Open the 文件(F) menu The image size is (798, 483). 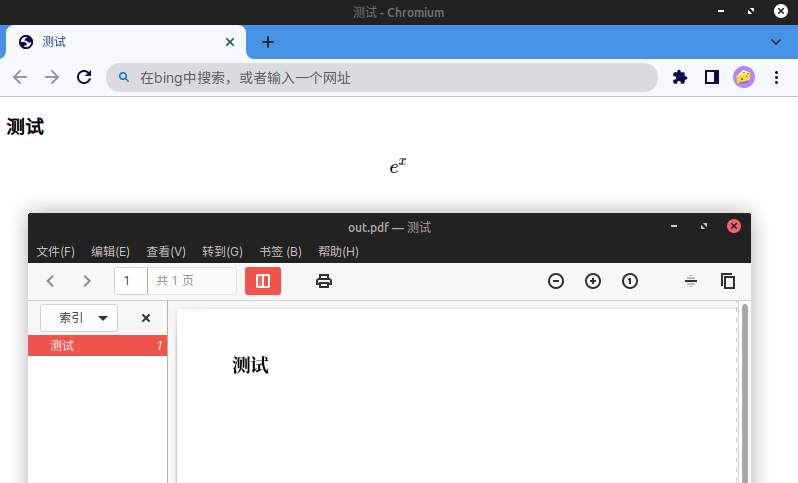(x=56, y=252)
